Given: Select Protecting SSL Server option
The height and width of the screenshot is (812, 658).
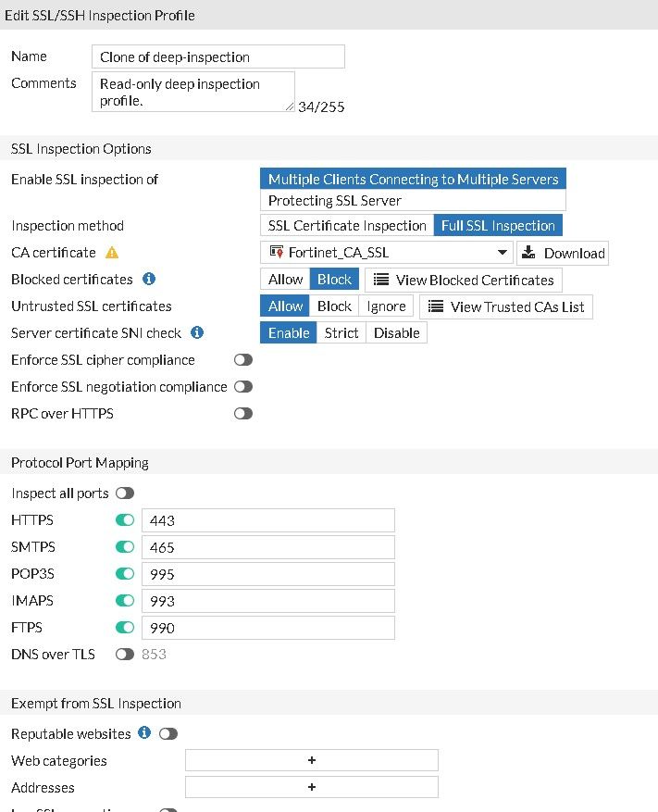Looking at the screenshot, I should click(413, 200).
